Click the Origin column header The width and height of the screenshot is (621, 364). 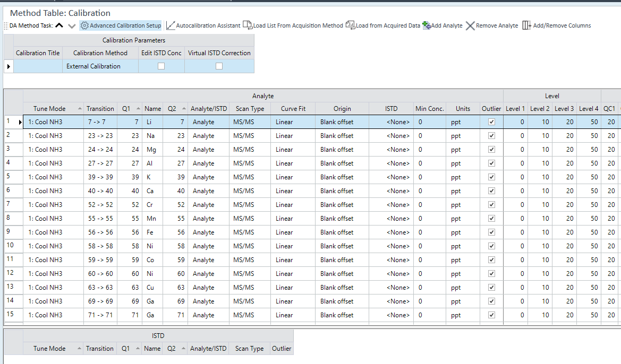click(342, 108)
